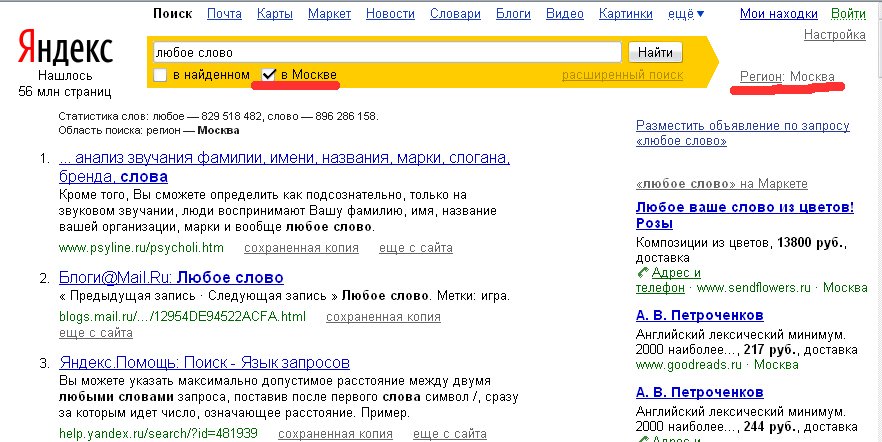Click the Войти login link

(x=848, y=14)
